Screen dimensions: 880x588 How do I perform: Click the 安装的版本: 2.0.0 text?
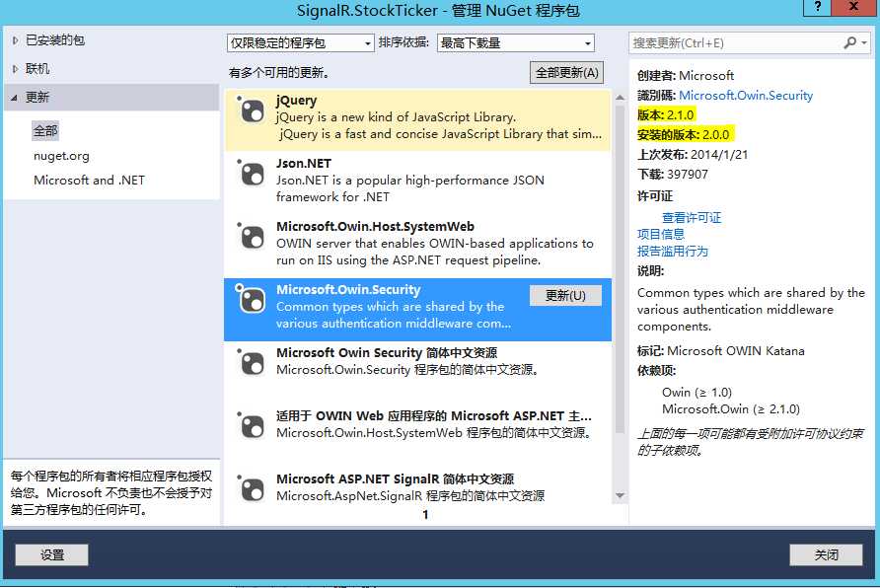pos(683,134)
